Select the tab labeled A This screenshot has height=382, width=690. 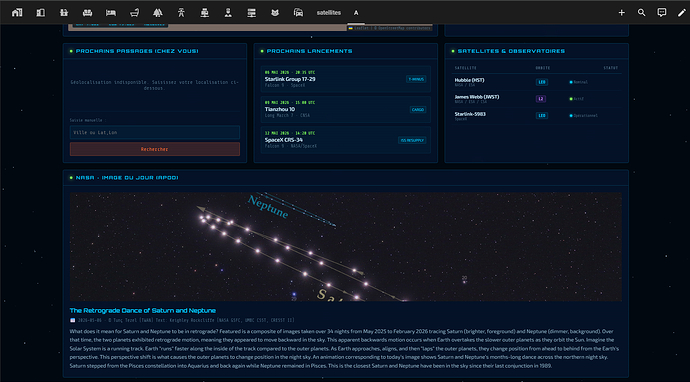(356, 13)
